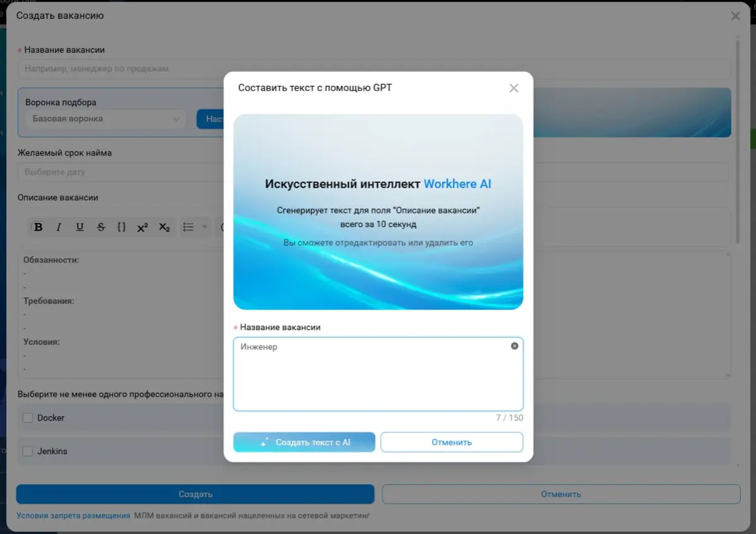Expand list style dropdown arrow
The width and height of the screenshot is (756, 534).
click(204, 227)
